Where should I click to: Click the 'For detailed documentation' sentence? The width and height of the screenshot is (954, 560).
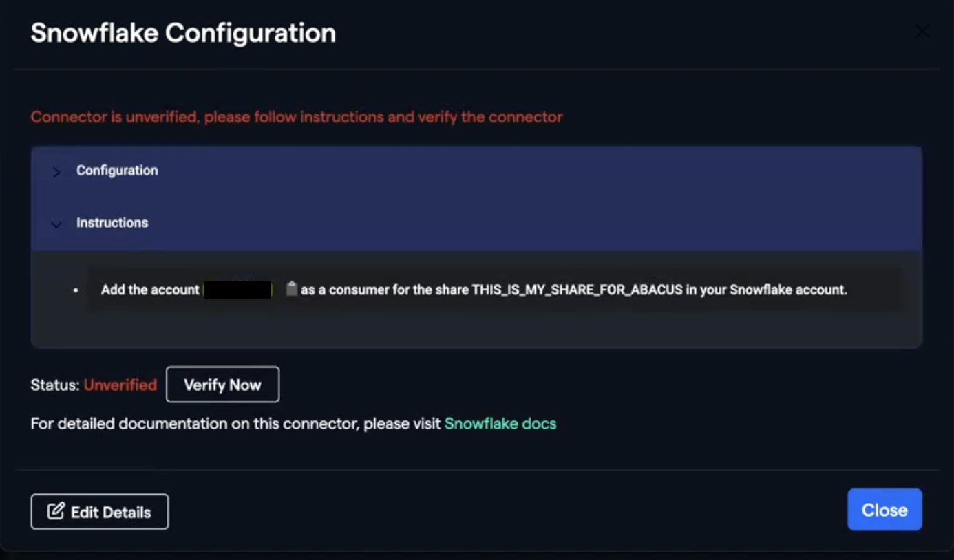(x=235, y=424)
